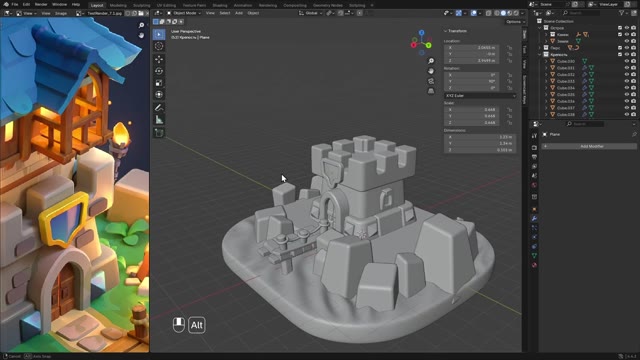Toggle visibility eye of Cube.034
Viewport: 640px width, 360px height.
pos(627,88)
